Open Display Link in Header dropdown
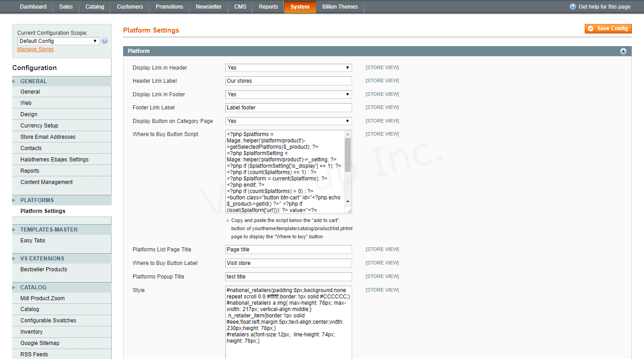Image resolution: width=644 pixels, height=359 pixels. 288,68
